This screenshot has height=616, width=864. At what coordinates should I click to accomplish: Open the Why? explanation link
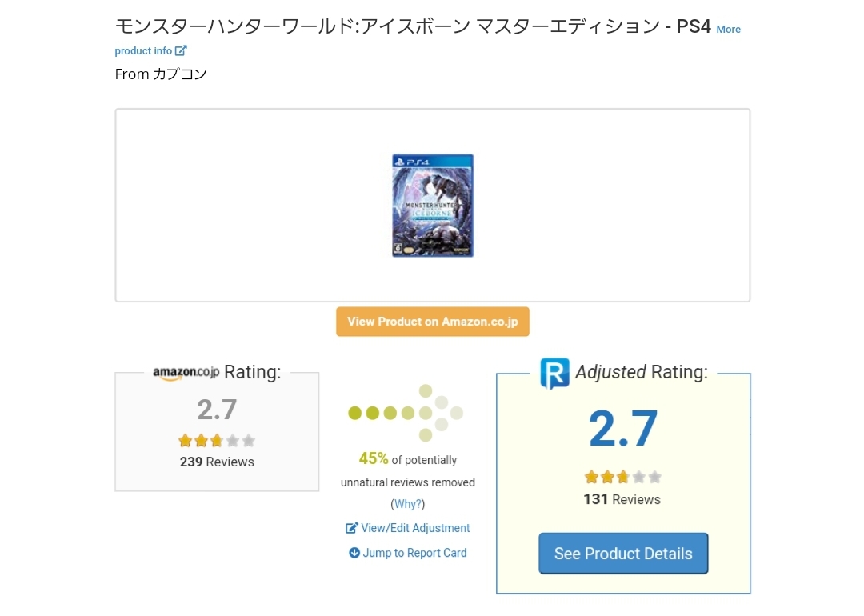pos(408,504)
